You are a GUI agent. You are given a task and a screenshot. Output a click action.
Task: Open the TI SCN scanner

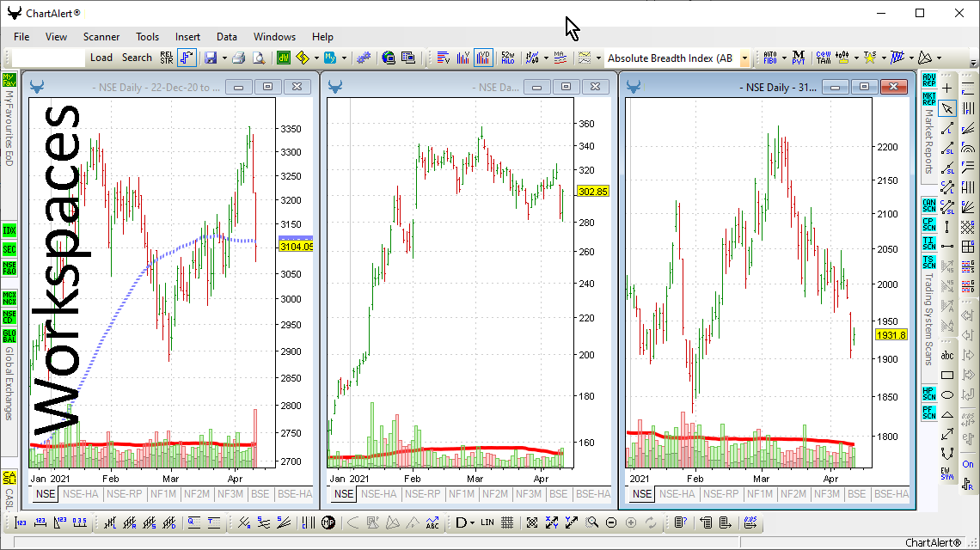[928, 242]
